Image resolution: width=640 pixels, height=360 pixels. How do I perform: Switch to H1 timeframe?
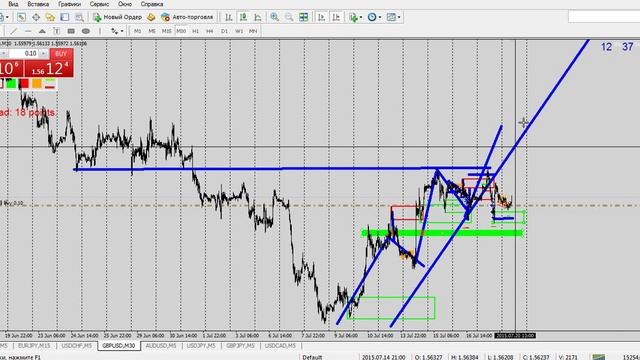pos(196,31)
